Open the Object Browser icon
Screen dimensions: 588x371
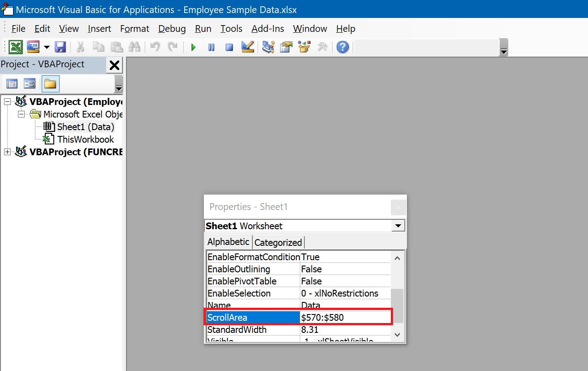pyautogui.click(x=304, y=47)
